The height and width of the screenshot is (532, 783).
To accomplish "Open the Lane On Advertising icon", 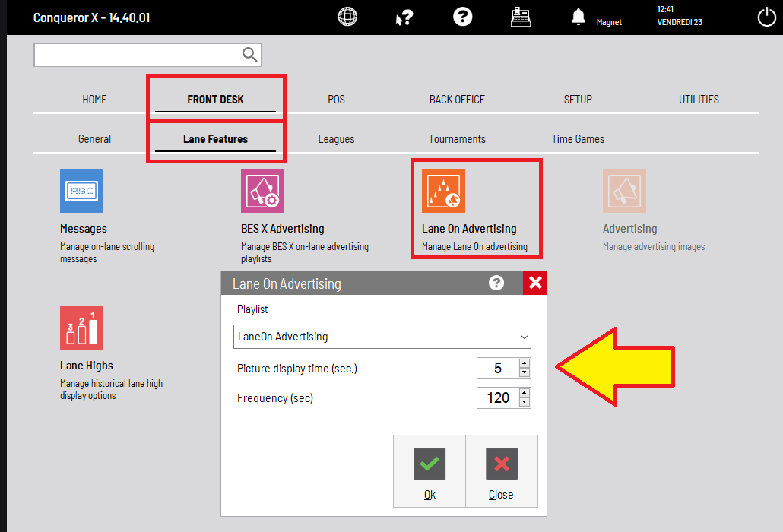I will 443,192.
